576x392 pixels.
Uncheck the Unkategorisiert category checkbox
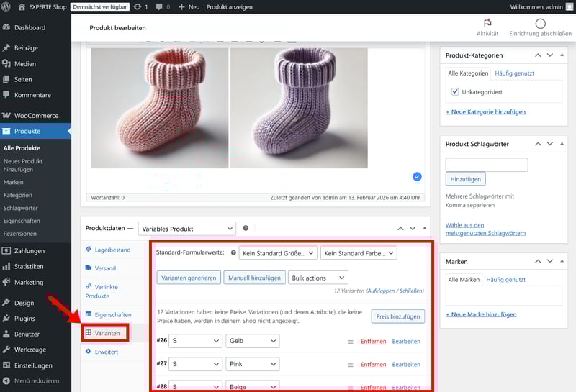pos(455,92)
